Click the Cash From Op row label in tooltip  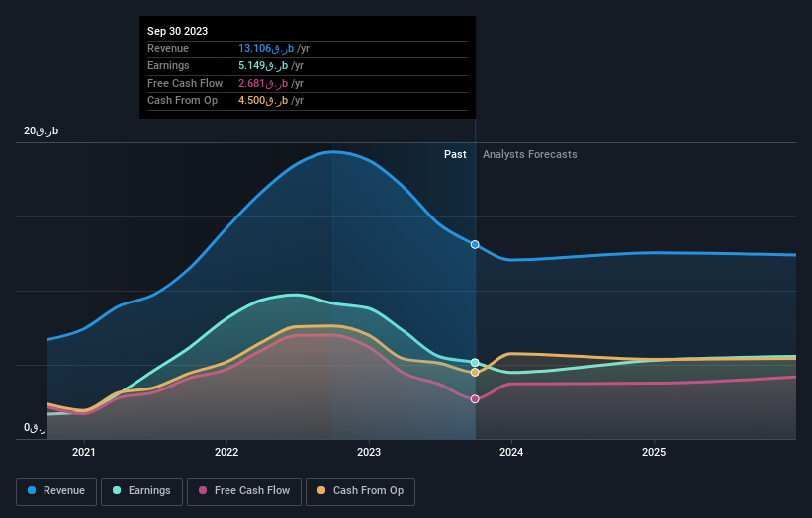182,101
